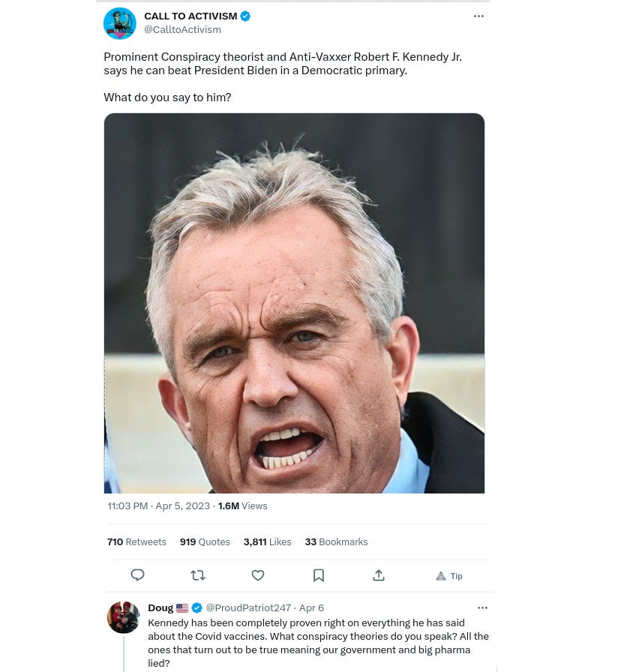The image size is (618, 672).
Task: Like the tweet with the heart icon
Action: pos(257,575)
